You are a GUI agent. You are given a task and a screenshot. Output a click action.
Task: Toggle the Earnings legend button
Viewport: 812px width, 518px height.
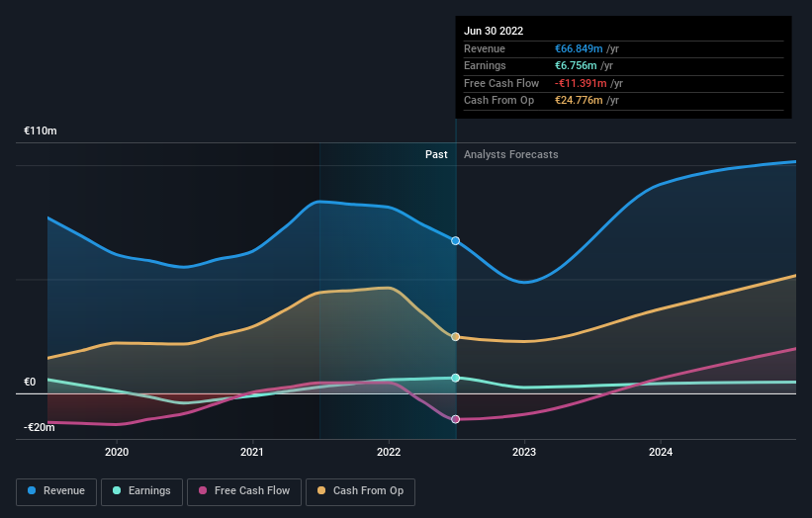click(141, 491)
